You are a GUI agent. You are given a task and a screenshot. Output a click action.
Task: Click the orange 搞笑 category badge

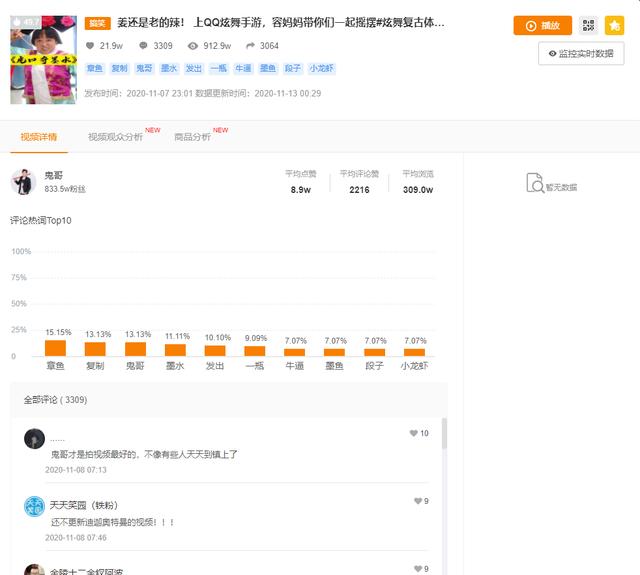pos(98,23)
